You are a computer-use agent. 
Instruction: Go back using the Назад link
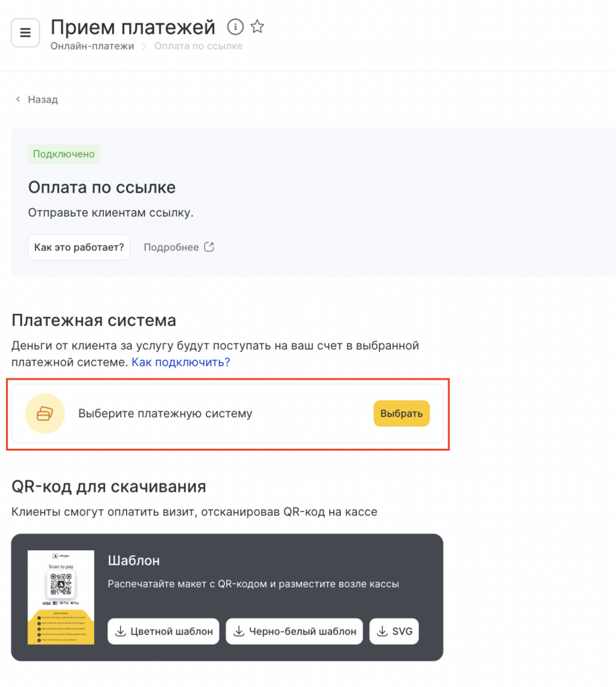pos(38,99)
